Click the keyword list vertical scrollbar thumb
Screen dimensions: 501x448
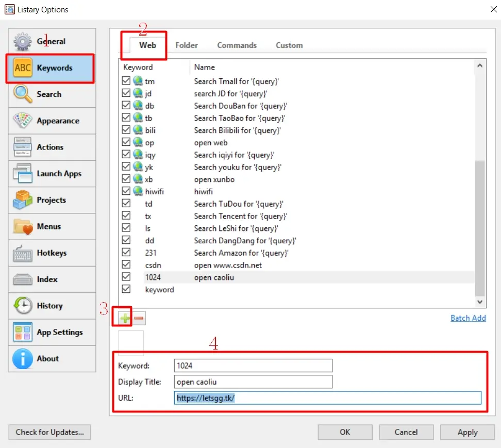click(479, 228)
